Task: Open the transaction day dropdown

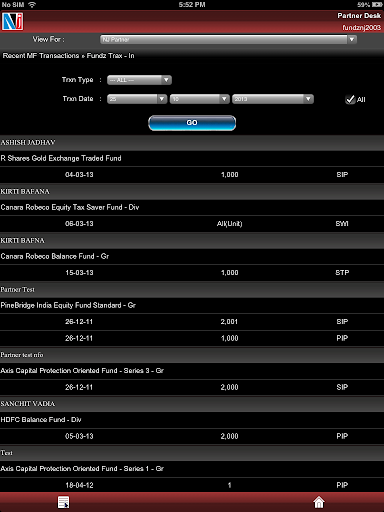Action: coord(137,99)
